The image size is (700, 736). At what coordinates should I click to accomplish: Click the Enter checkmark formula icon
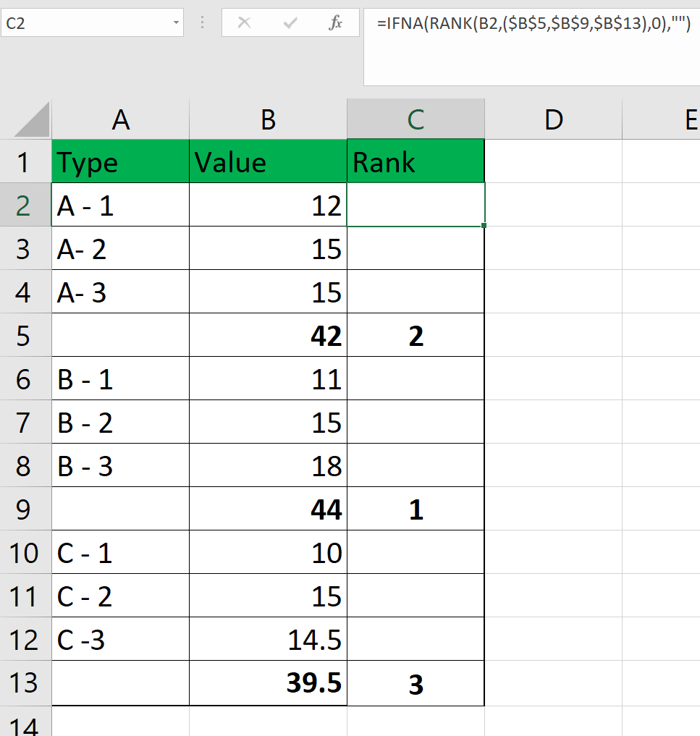pos(290,23)
